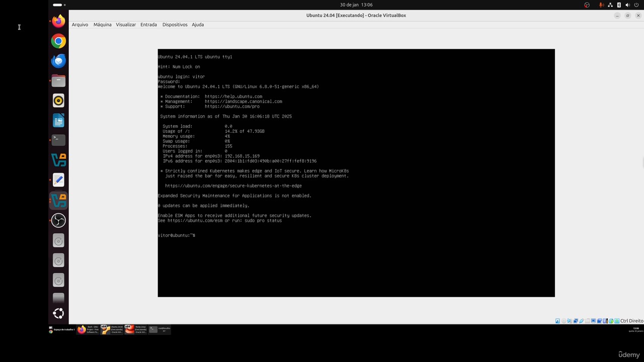644x362 pixels.
Task: Open the text editor pencil dock icon
Action: (x=58, y=180)
